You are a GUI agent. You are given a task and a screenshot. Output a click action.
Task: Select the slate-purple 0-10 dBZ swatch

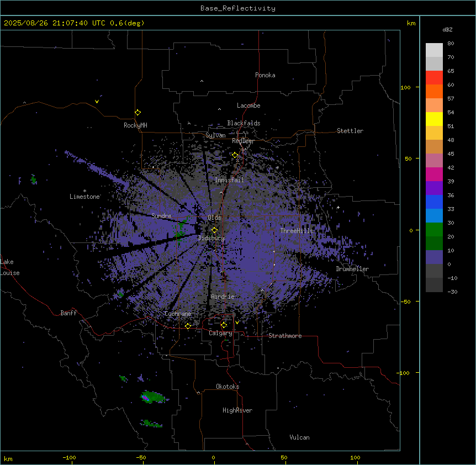tap(434, 257)
